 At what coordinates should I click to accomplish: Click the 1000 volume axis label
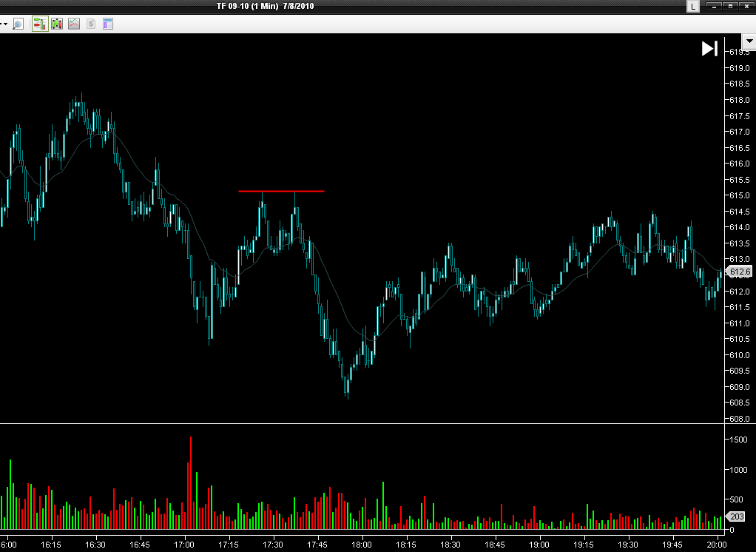(738, 470)
